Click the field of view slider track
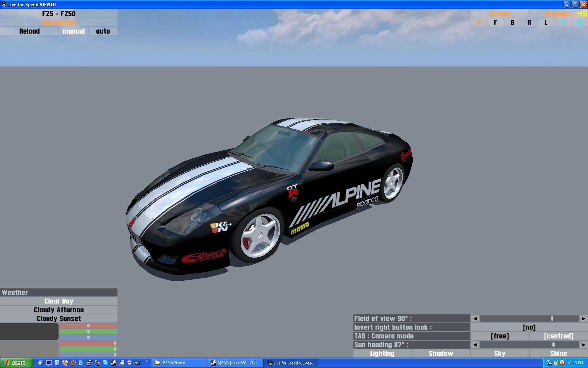 [529, 319]
